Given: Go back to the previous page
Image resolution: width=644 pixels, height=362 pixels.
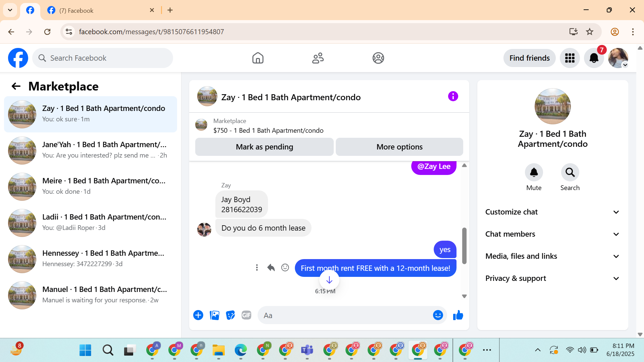Looking at the screenshot, I should 11,32.
